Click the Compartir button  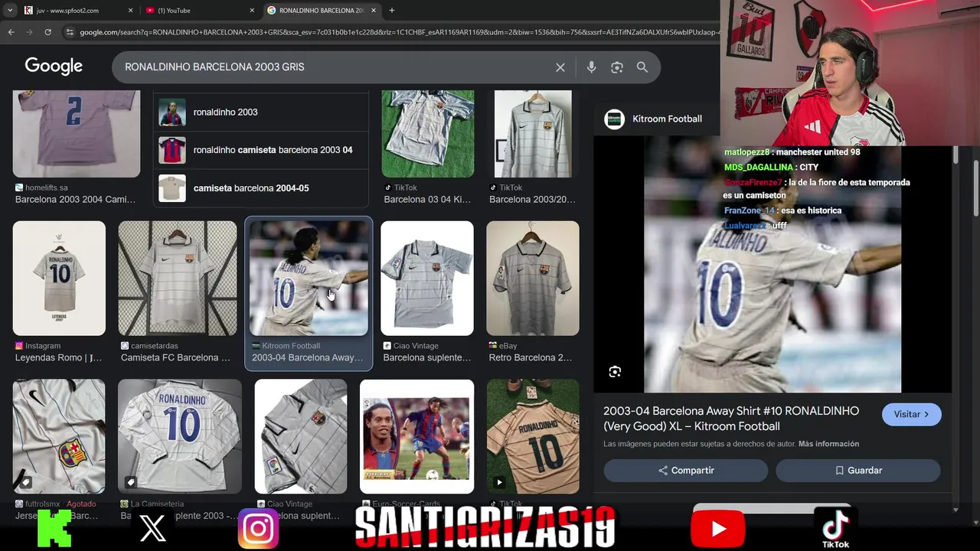[686, 471]
